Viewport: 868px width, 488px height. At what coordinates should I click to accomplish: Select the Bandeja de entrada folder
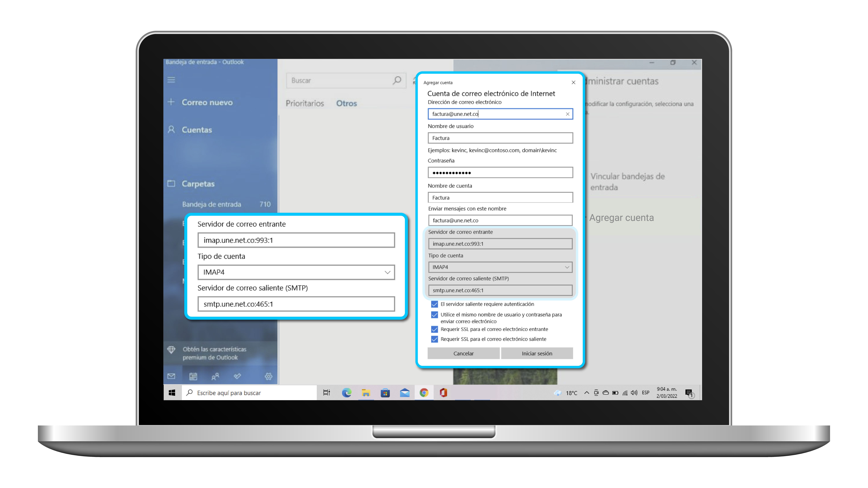[226, 204]
